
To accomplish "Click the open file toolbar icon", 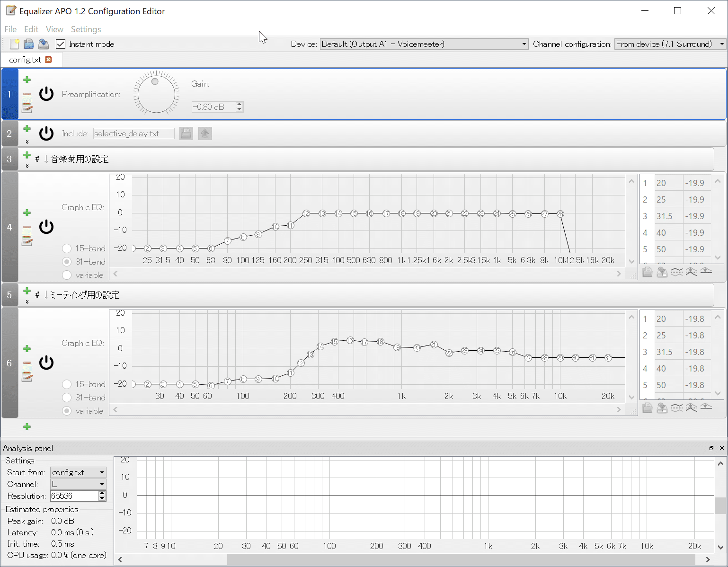I will pos(29,44).
